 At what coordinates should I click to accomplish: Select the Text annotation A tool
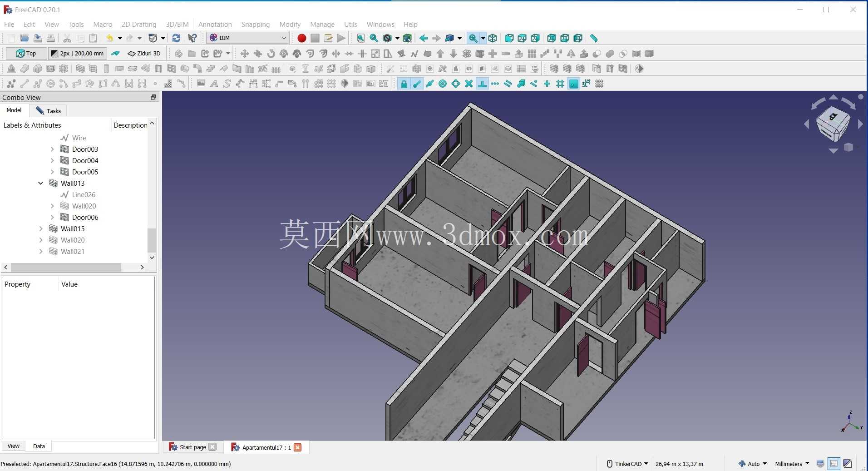(214, 84)
